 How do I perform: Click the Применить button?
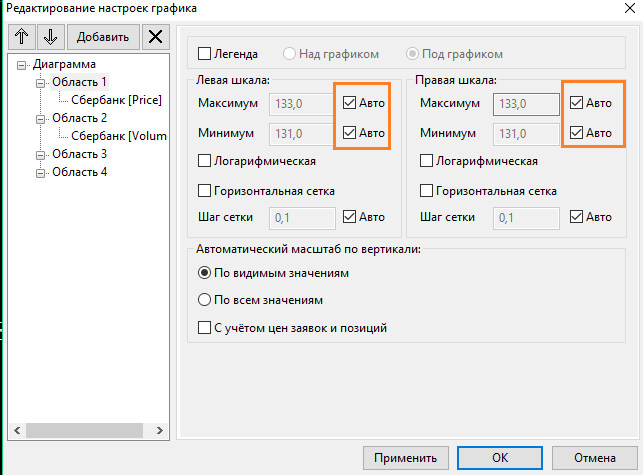pos(406,458)
